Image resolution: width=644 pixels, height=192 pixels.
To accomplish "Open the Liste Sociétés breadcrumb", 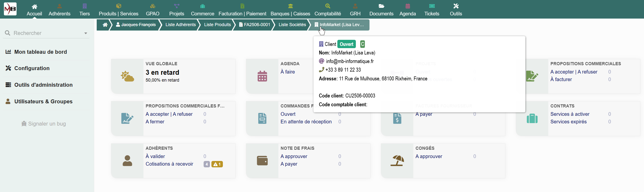I will click(292, 25).
